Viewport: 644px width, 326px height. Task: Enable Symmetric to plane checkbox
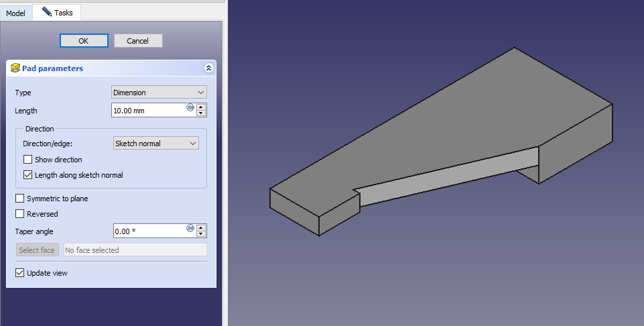[19, 199]
